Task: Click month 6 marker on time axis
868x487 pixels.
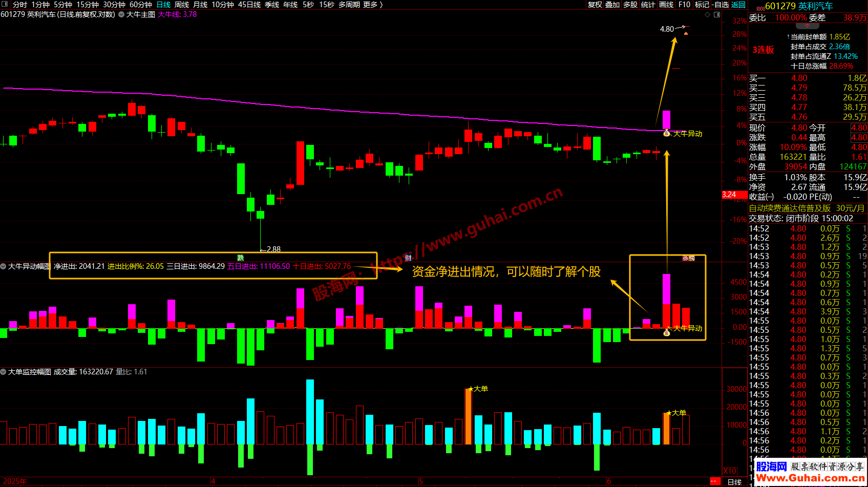Action: pyautogui.click(x=609, y=481)
